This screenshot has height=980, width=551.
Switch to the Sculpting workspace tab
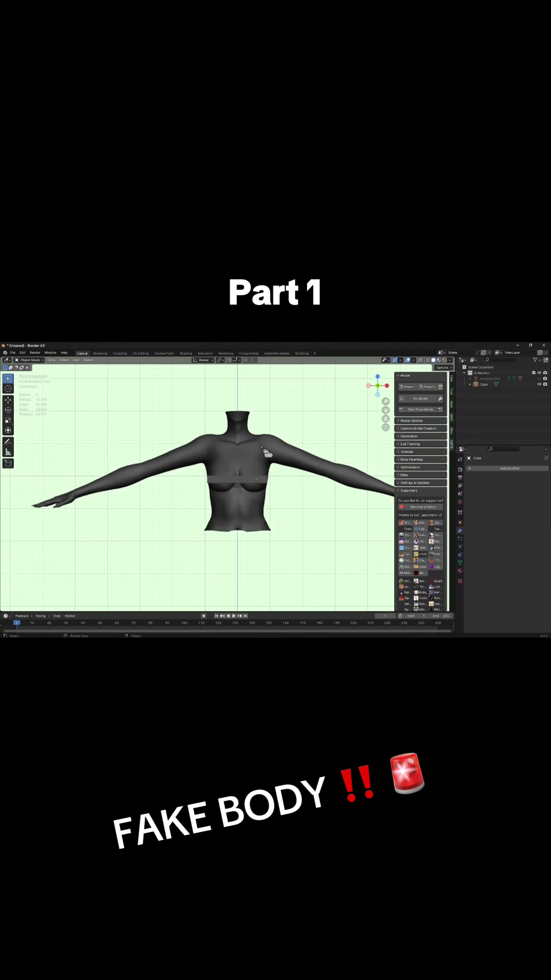point(120,353)
